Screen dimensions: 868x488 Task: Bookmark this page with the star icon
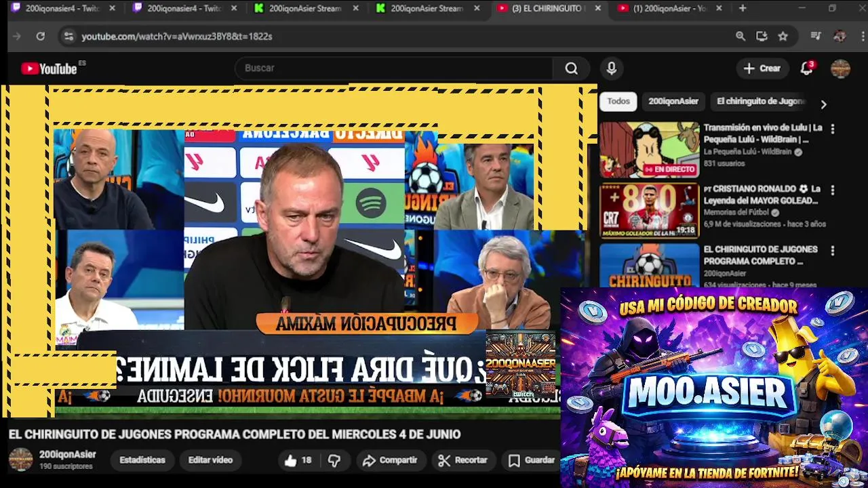tap(783, 37)
